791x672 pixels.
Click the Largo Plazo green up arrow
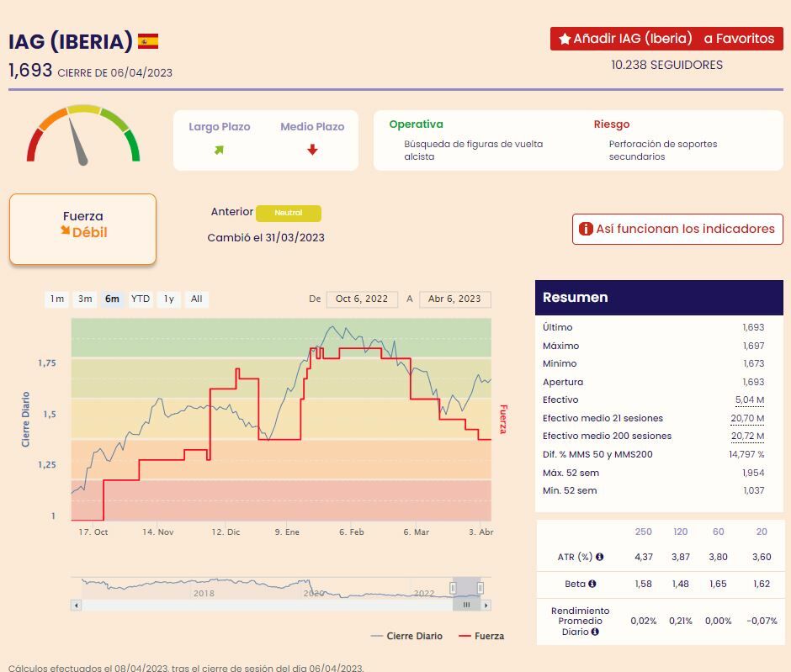tap(219, 150)
